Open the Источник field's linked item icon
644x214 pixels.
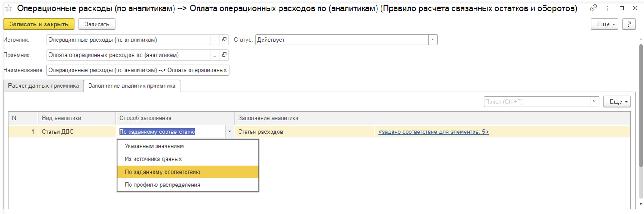224,40
